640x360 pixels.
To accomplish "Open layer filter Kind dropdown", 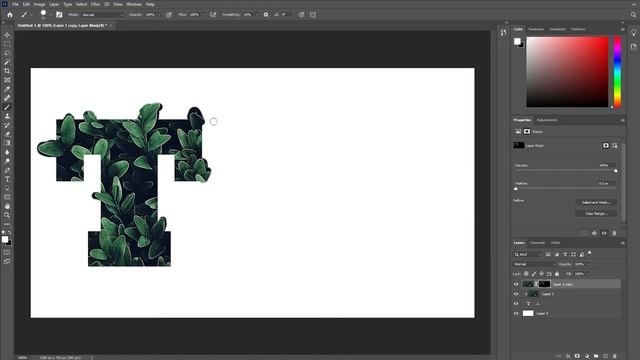I will pyautogui.click(x=527, y=254).
